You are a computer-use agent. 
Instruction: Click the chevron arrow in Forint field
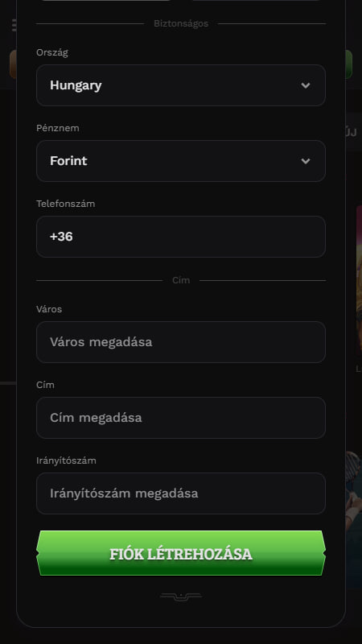306,161
